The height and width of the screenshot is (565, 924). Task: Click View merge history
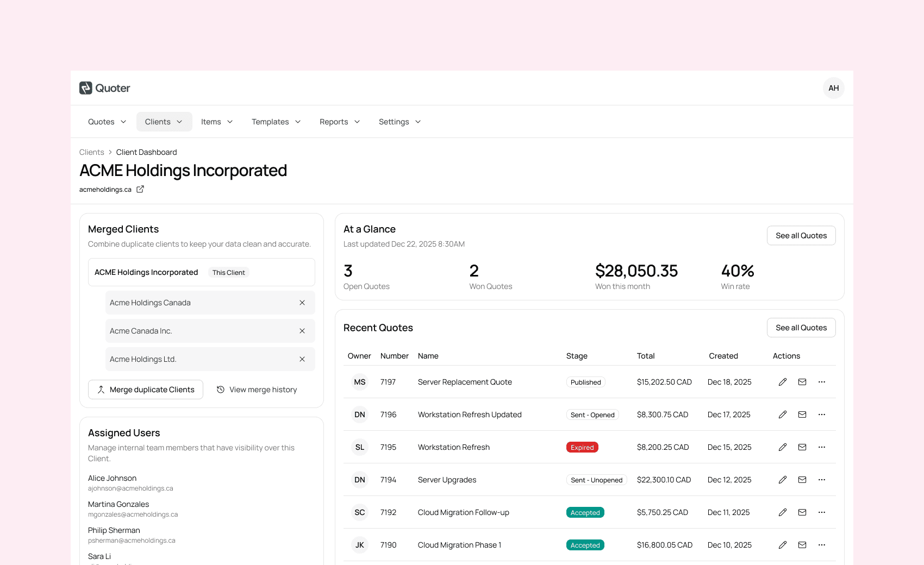257,390
